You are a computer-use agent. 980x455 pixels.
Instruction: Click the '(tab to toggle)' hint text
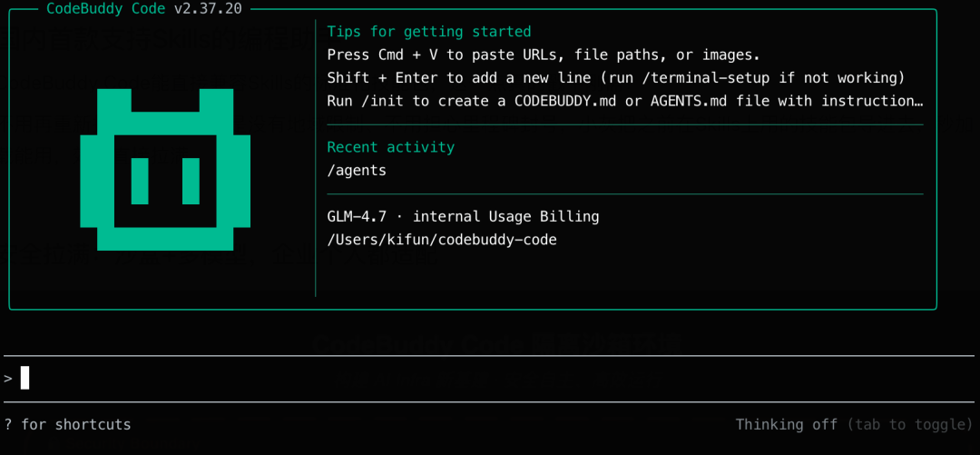(910, 424)
